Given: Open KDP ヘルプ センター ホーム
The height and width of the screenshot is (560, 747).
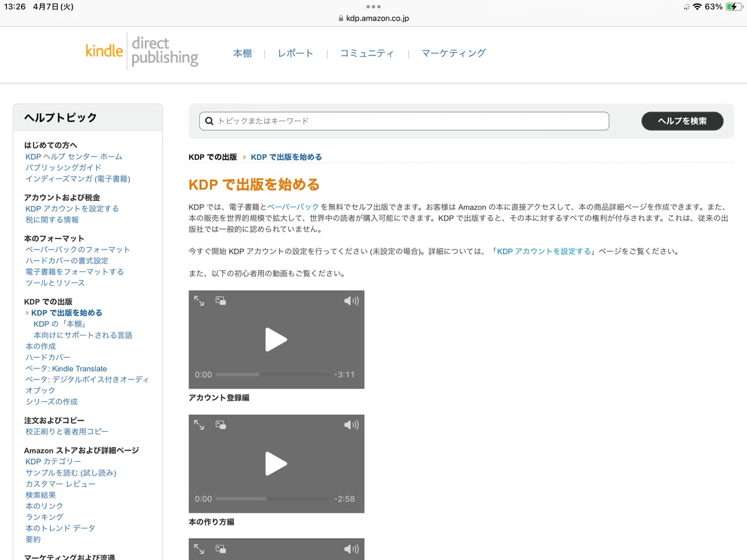Looking at the screenshot, I should [74, 157].
